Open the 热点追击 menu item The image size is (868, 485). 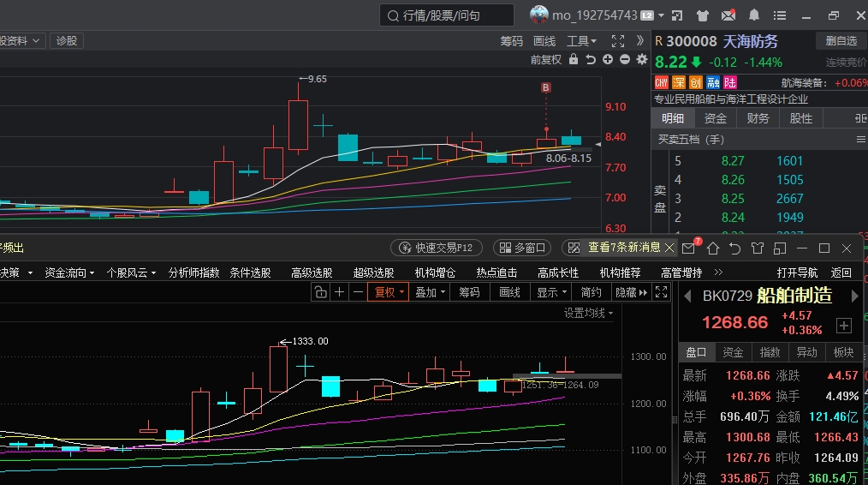[496, 272]
